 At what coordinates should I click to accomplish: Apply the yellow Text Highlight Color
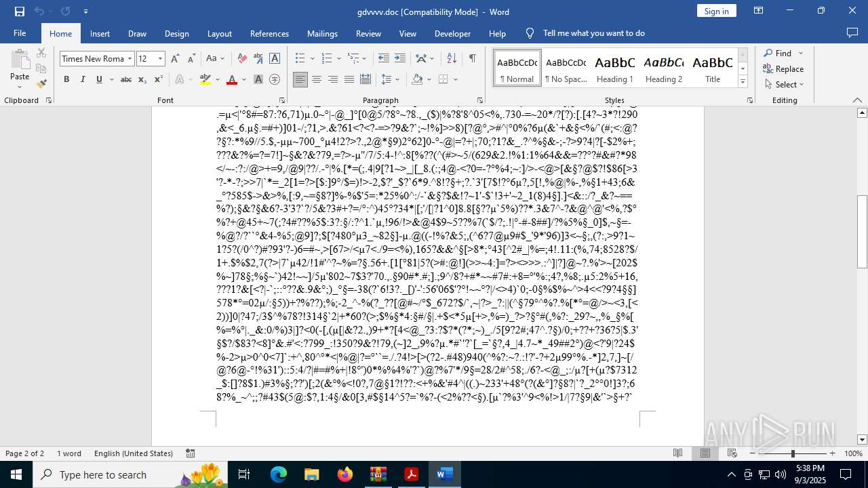click(x=205, y=79)
